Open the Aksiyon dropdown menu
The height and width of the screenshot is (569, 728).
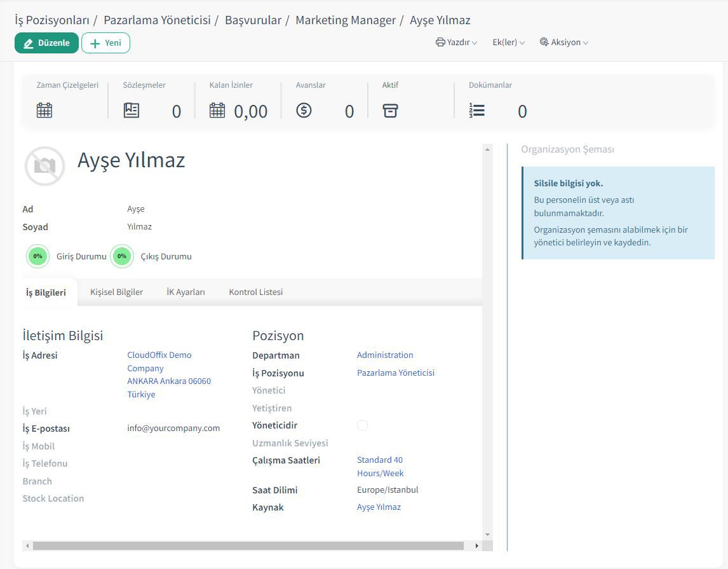point(563,42)
